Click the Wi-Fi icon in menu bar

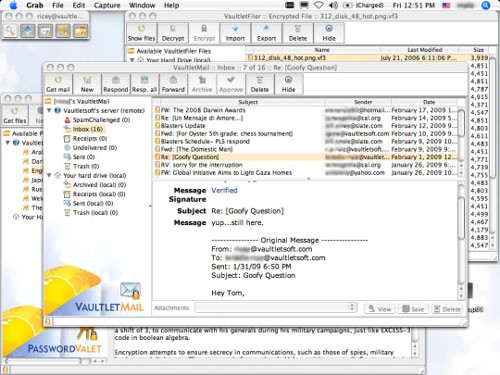coord(319,5)
